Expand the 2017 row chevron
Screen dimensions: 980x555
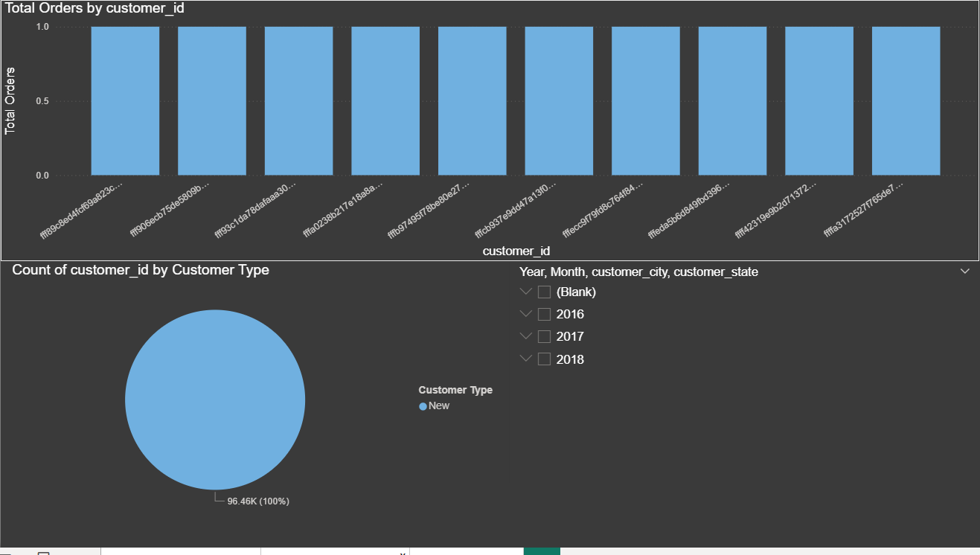(x=526, y=336)
